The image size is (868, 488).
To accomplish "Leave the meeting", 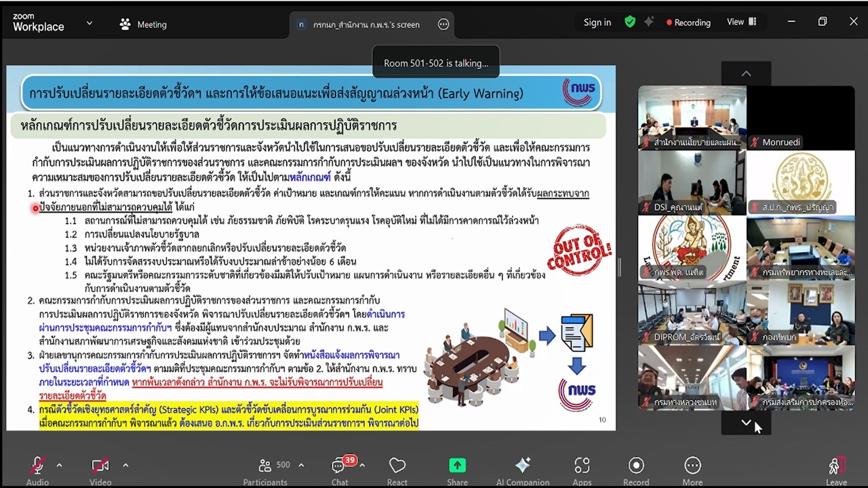I will click(x=836, y=466).
